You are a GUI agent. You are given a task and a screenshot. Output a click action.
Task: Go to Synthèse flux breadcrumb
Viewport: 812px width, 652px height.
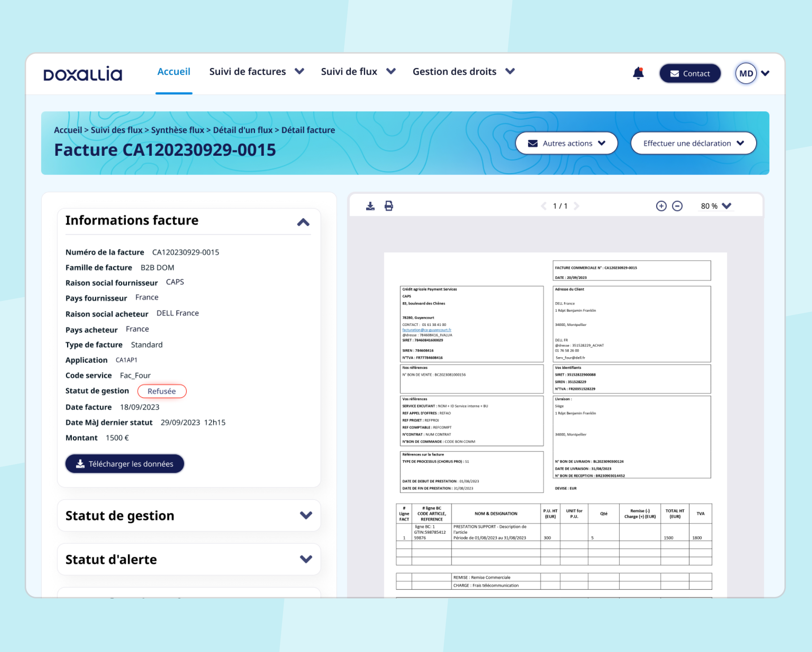[177, 130]
